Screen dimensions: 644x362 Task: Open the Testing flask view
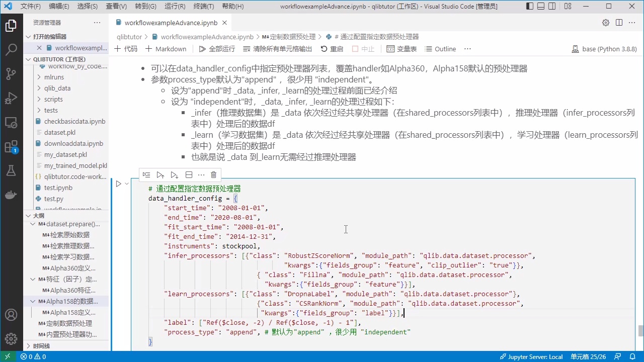(11, 171)
